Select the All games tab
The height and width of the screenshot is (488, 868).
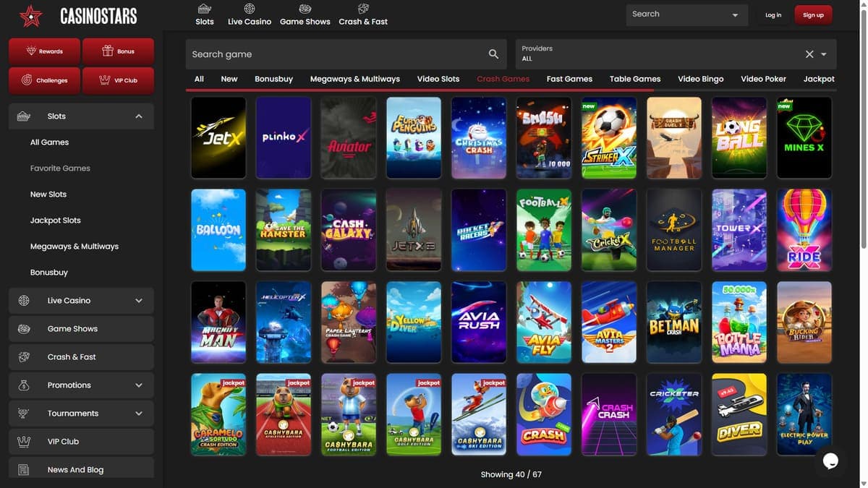(x=199, y=79)
